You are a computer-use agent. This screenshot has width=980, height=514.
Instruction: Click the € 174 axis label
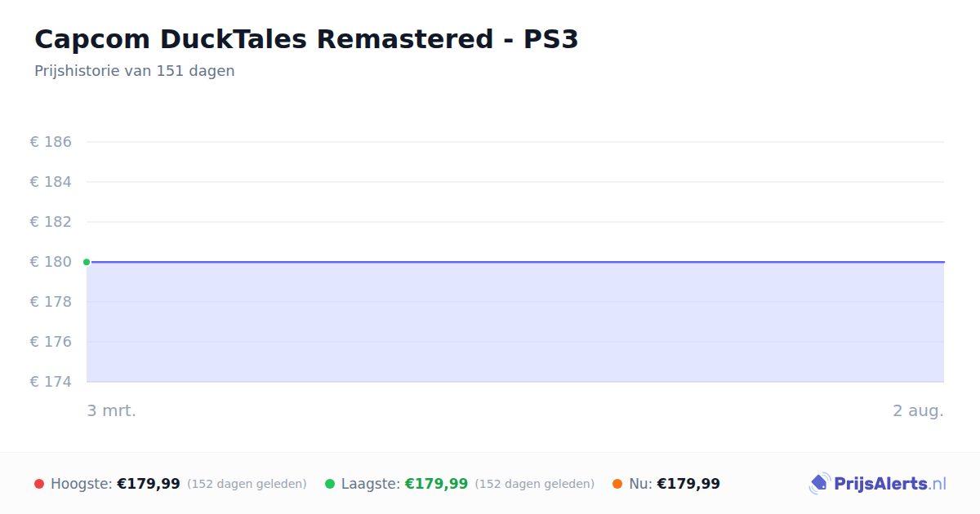51,382
